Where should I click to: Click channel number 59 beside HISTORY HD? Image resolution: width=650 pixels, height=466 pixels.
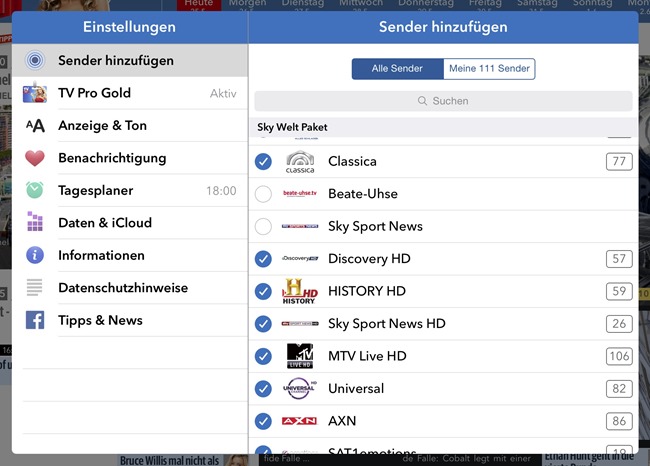tap(619, 291)
